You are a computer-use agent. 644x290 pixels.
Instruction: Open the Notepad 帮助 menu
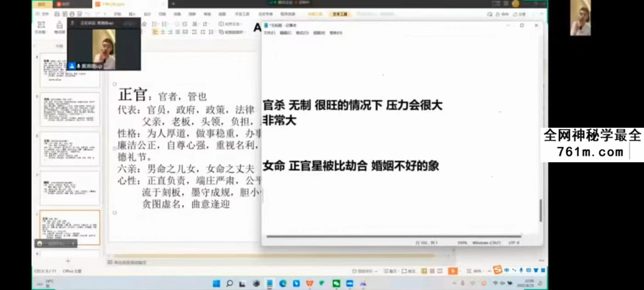336,33
